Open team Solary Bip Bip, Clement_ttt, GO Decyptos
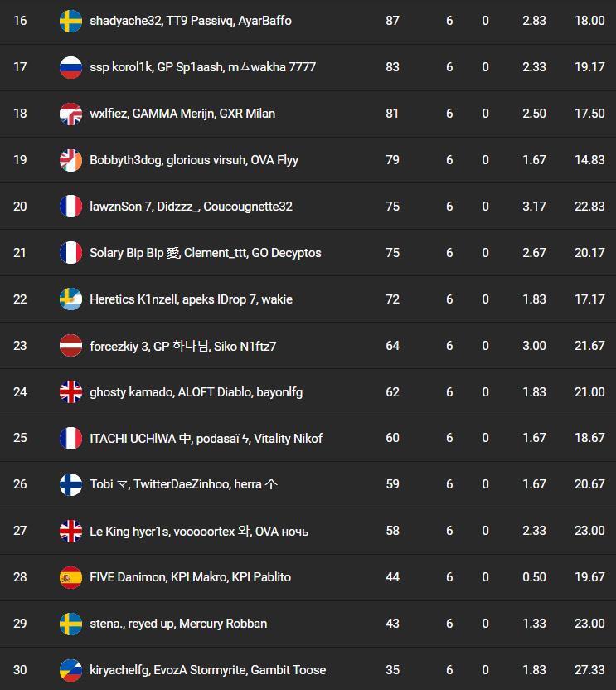Screen dimensions: 616x690 tap(205, 253)
